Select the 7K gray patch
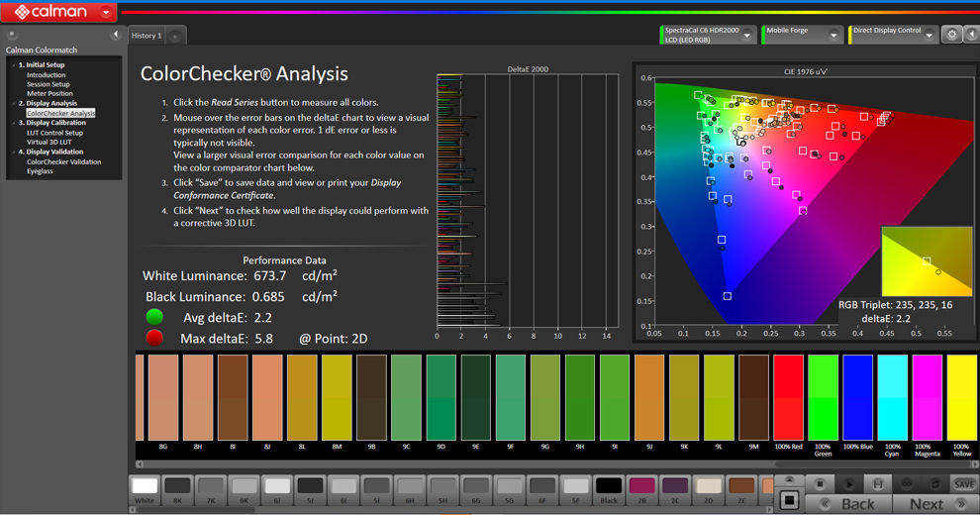Screen dimensions: 980x515 tap(211, 489)
